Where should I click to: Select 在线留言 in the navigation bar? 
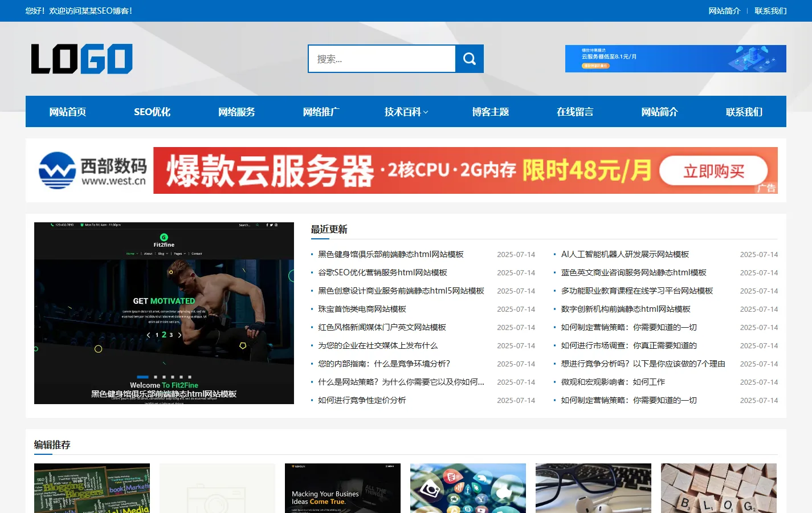(x=575, y=112)
